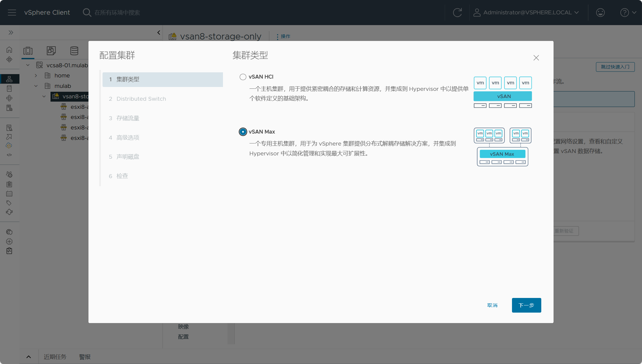Open the Inventory sidebar icon
Viewport: 642px width, 364px height.
[9, 79]
